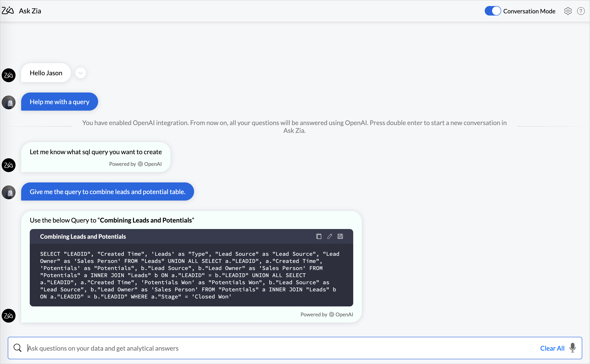Click Zia avatar beside Hello Jason

[x=9, y=75]
